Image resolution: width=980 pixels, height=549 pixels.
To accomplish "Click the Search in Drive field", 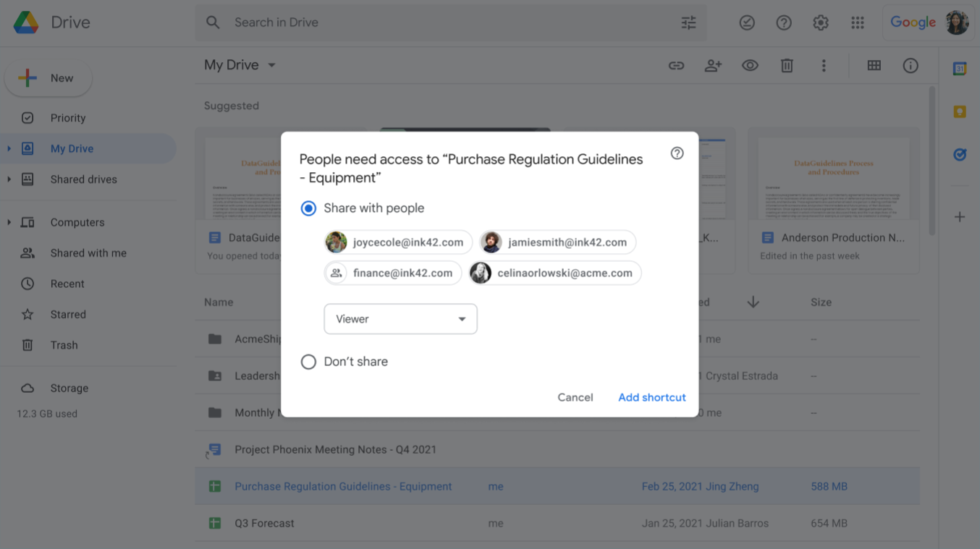I will 451,22.
